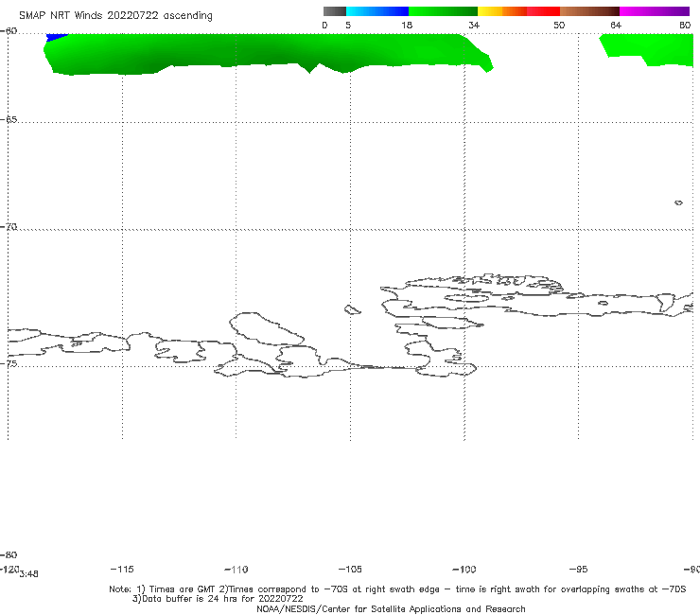Click the latitude label '-65'
This screenshot has height=615, width=700.
(x=9, y=120)
